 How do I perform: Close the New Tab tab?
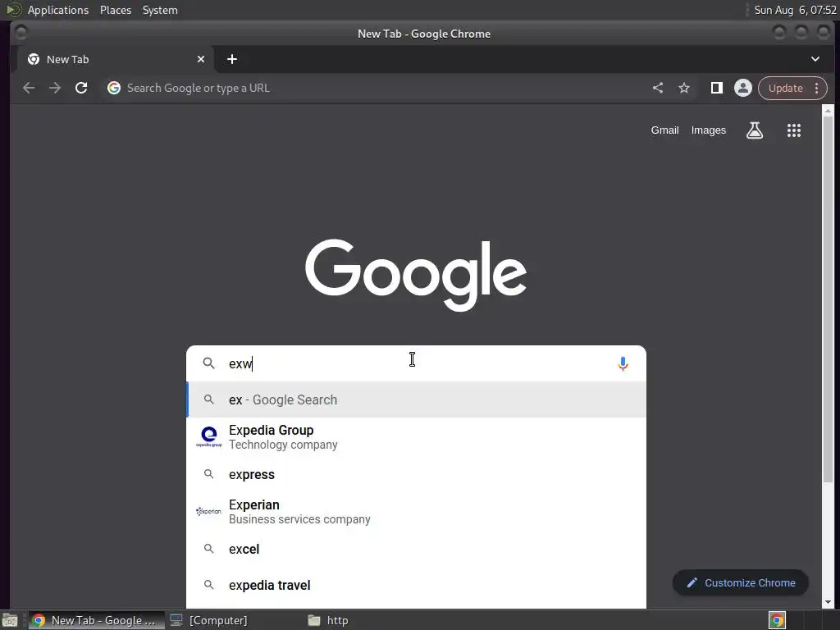coord(201,59)
